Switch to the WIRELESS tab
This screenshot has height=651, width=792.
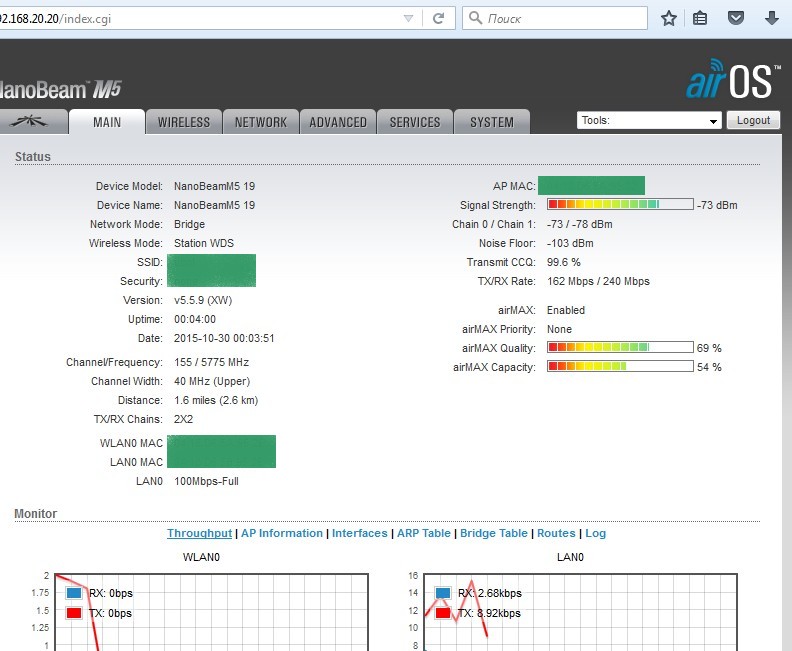tap(184, 122)
